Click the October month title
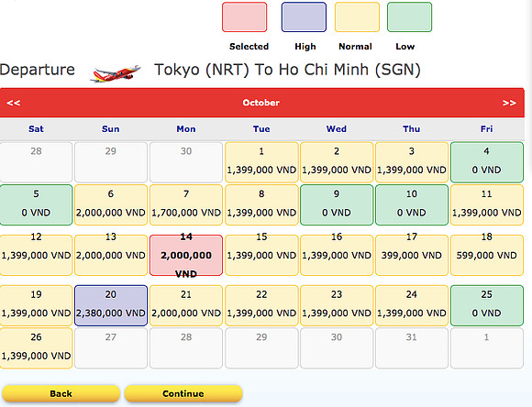This screenshot has height=407, width=532. pos(260,103)
